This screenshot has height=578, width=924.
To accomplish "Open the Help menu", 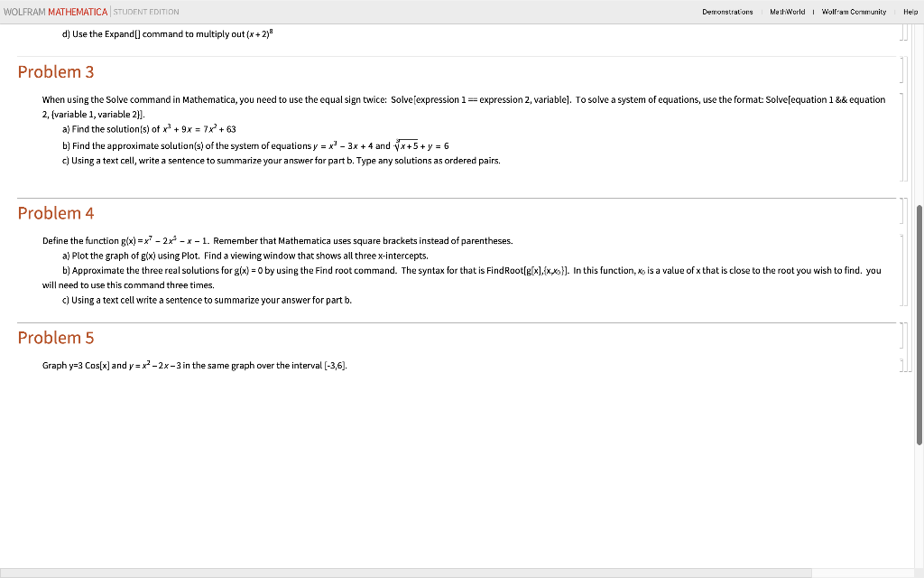I will point(910,12).
